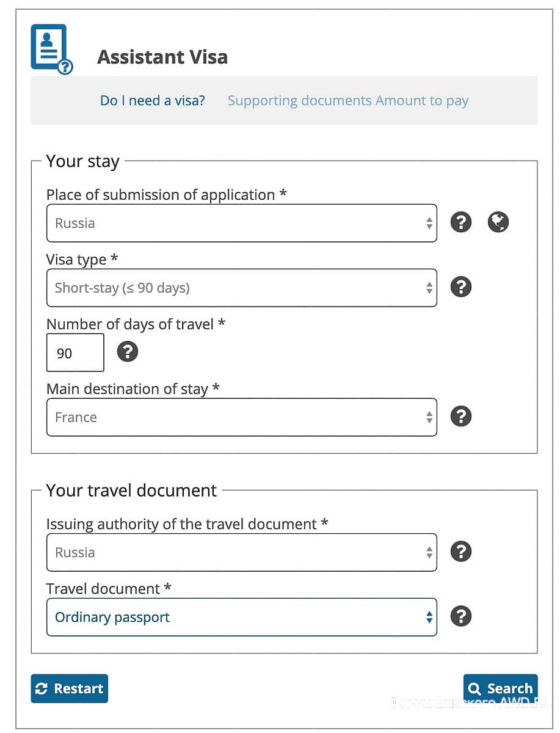Image resolution: width=560 pixels, height=733 pixels.
Task: Click the Search button
Action: pyautogui.click(x=500, y=688)
